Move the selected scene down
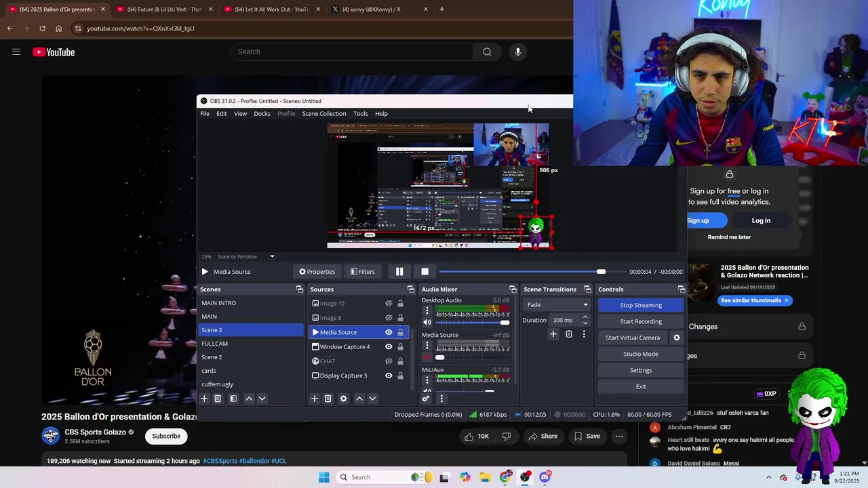 coord(262,399)
